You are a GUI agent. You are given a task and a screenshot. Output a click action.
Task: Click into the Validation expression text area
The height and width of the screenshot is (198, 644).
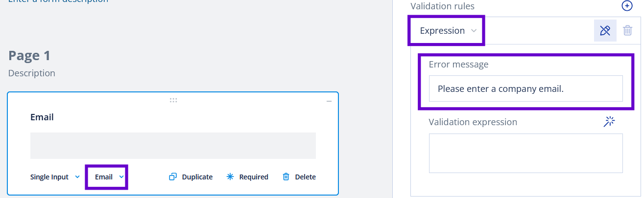[x=525, y=153]
